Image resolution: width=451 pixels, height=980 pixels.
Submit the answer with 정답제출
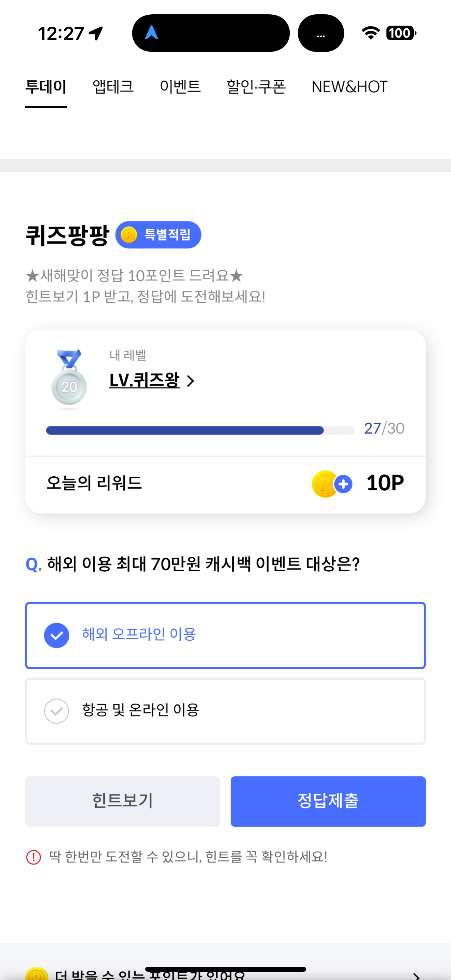point(328,801)
